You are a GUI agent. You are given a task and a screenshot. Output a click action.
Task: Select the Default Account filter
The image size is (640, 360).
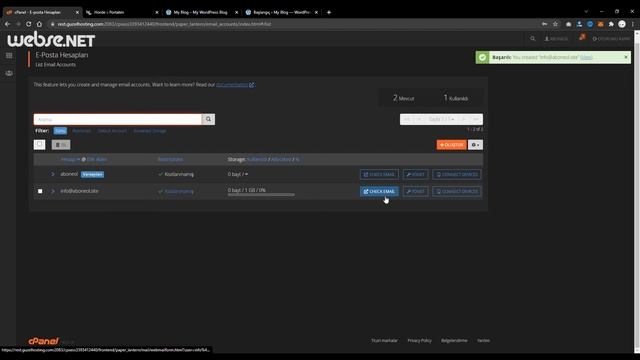112,131
